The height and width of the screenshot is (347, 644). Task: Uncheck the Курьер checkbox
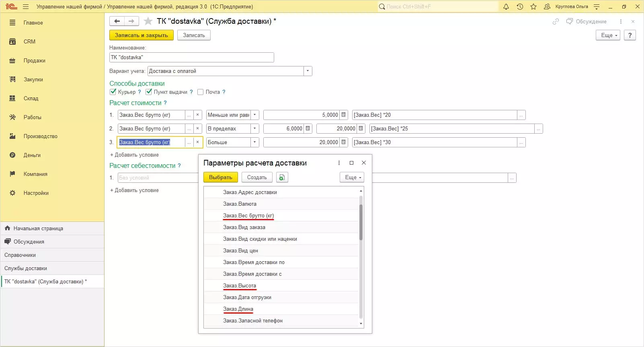[x=113, y=92]
